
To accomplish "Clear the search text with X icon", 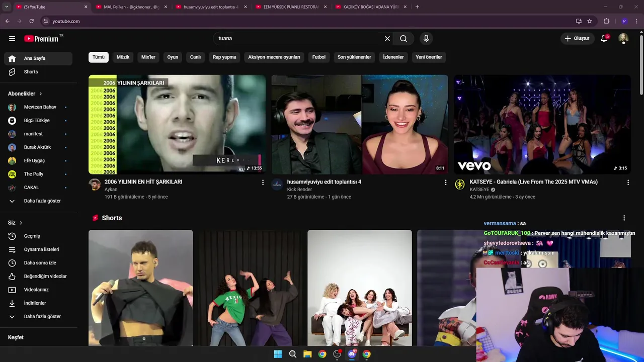I will [387, 39].
